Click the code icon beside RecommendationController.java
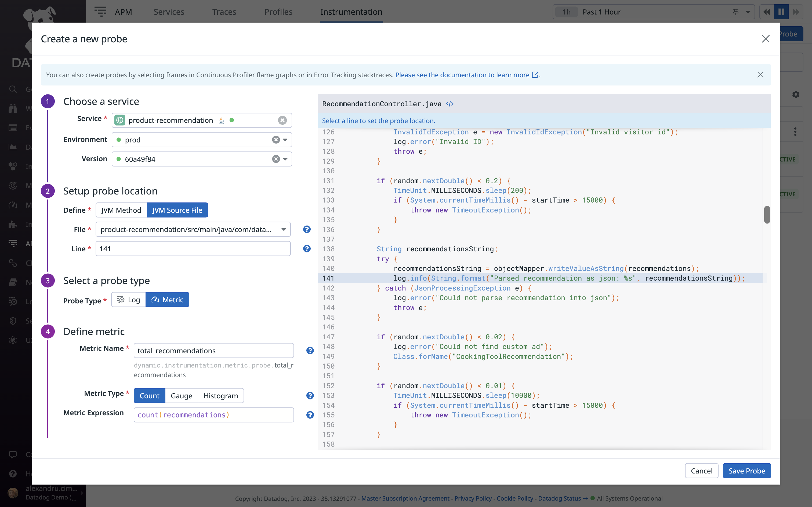The height and width of the screenshot is (507, 812). tap(450, 104)
